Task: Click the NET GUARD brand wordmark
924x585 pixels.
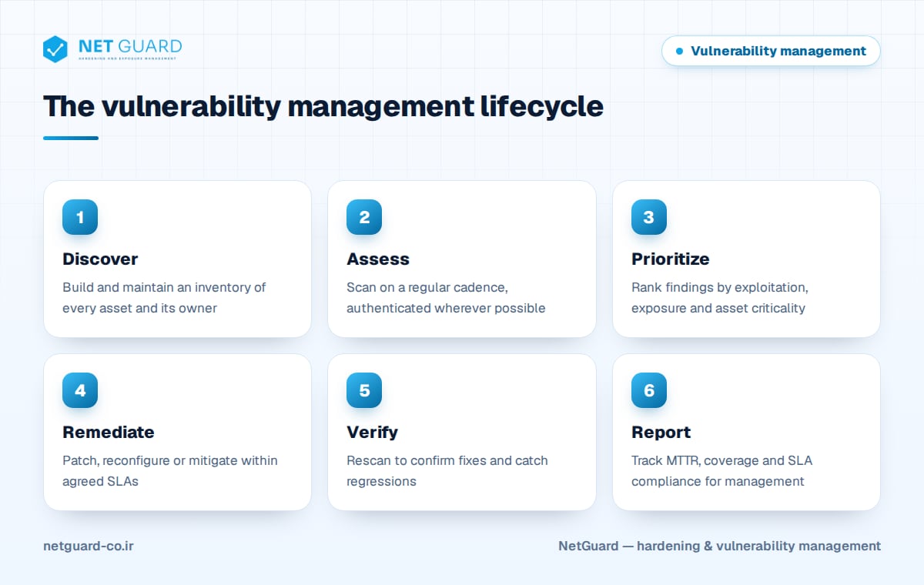Action: pyautogui.click(x=130, y=46)
